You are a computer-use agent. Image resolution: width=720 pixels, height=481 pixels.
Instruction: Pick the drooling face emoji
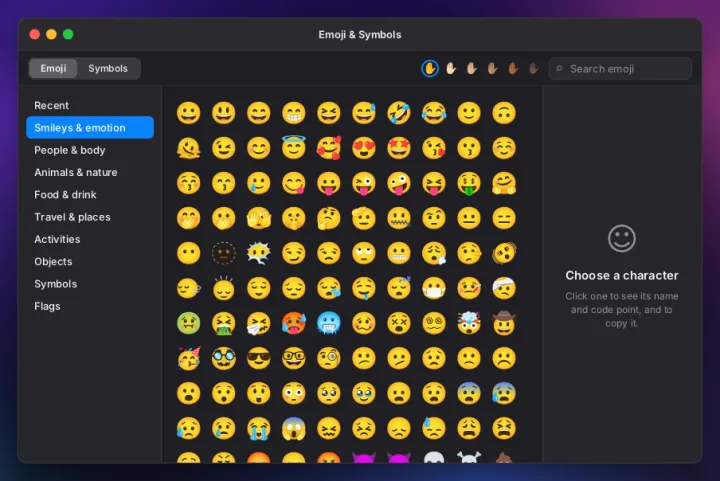click(364, 288)
